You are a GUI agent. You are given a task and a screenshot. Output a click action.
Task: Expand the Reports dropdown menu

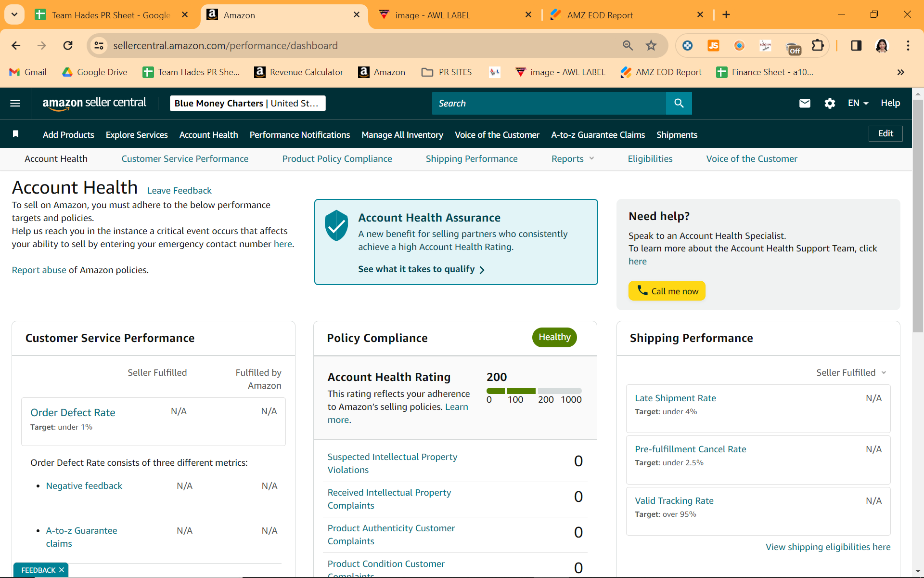click(573, 158)
